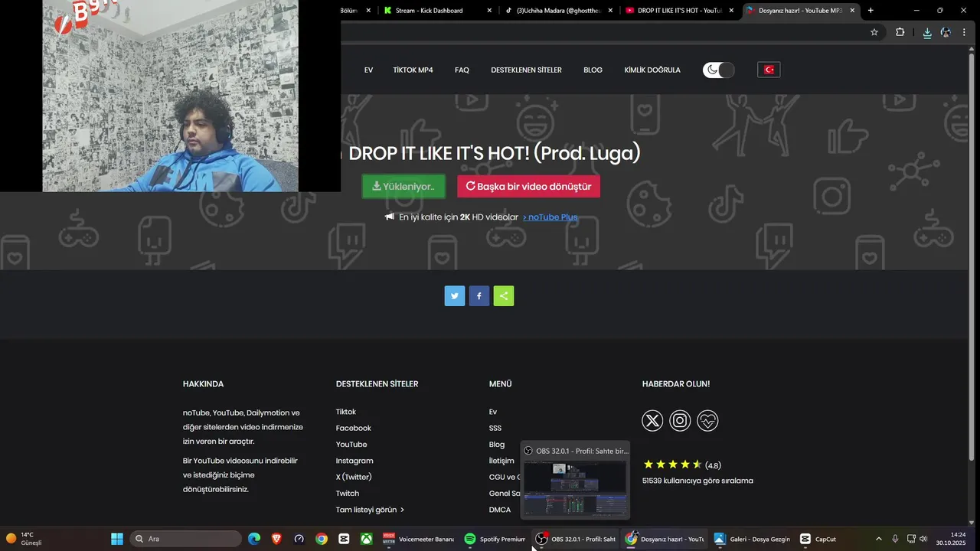Show hidden system tray icons chevron

(x=878, y=539)
